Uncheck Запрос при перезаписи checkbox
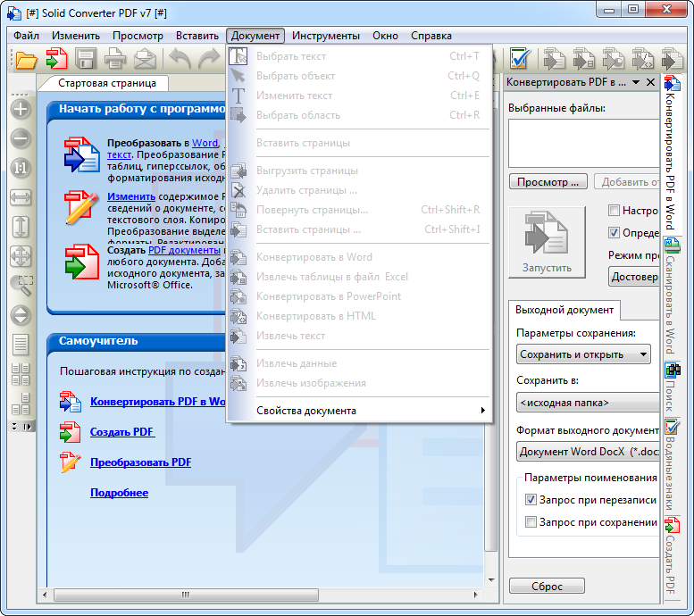This screenshot has height=616, width=694. [x=531, y=500]
